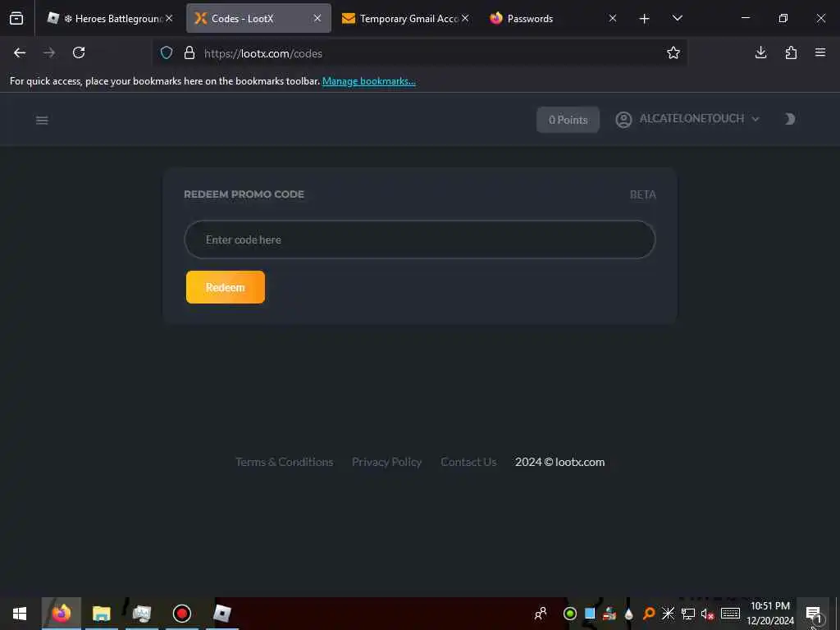Open the Action Center notifications icon
The width and height of the screenshot is (840, 630).
[813, 614]
